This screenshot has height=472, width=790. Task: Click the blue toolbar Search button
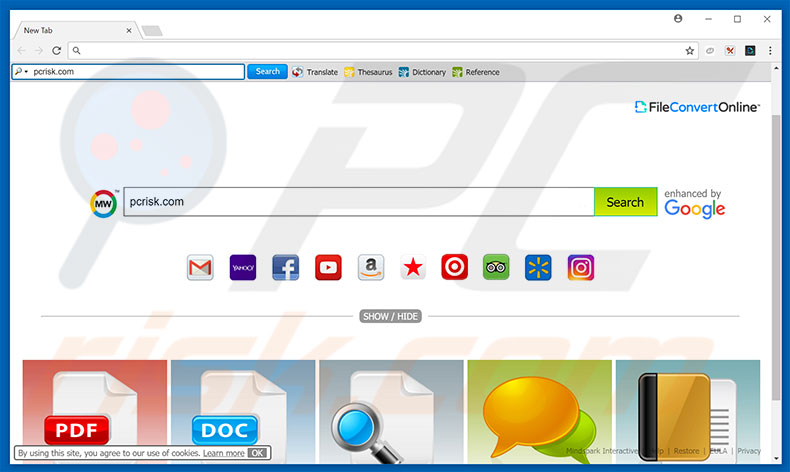coord(267,72)
